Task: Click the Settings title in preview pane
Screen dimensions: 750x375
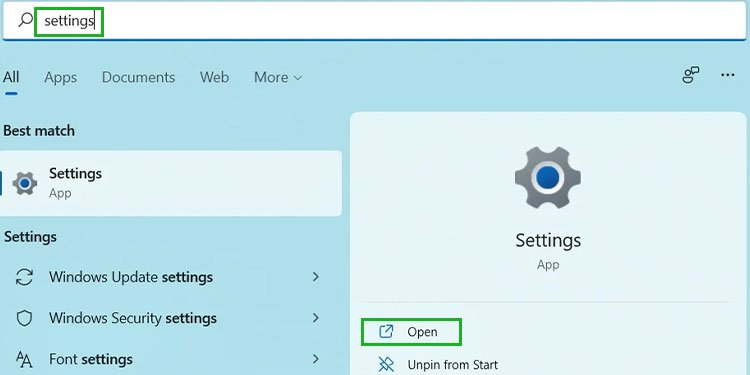Action: coord(548,240)
